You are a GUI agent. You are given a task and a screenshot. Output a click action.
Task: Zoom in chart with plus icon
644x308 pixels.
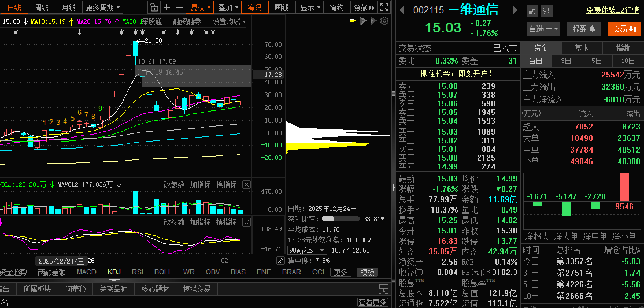pos(166,8)
